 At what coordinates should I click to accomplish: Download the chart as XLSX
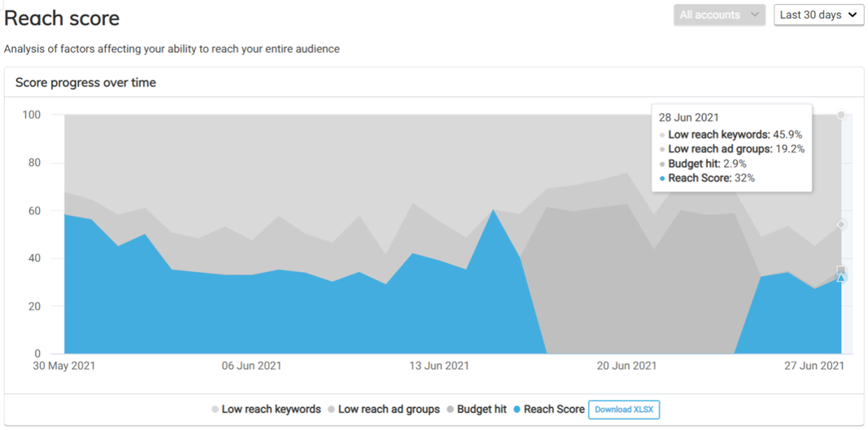coord(623,410)
